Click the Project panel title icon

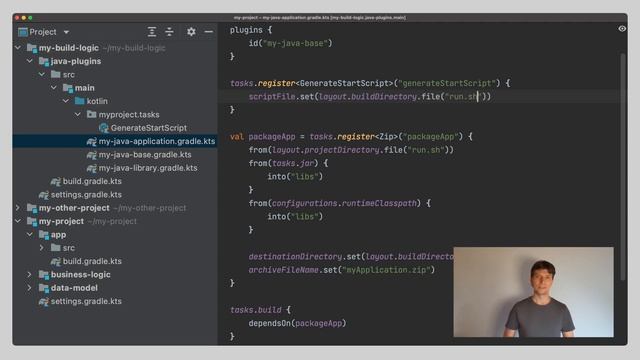[x=23, y=32]
